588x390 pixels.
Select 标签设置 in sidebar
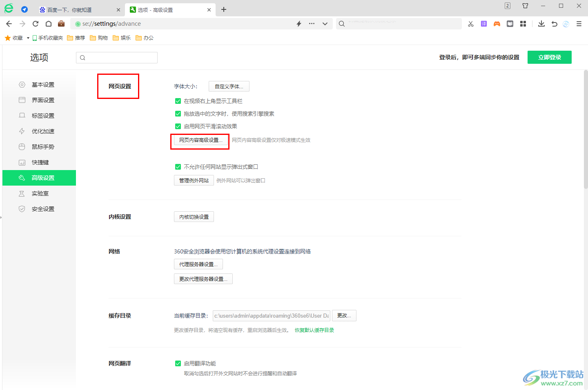(39, 116)
